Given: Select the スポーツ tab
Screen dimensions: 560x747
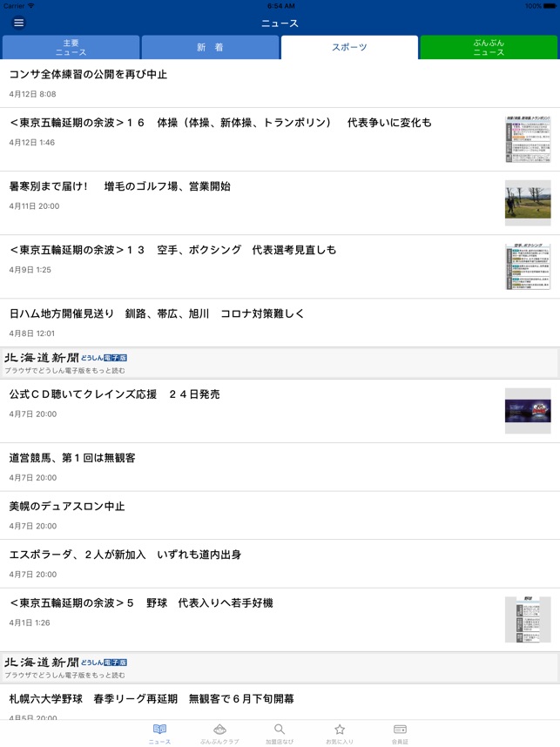Looking at the screenshot, I should [x=349, y=47].
